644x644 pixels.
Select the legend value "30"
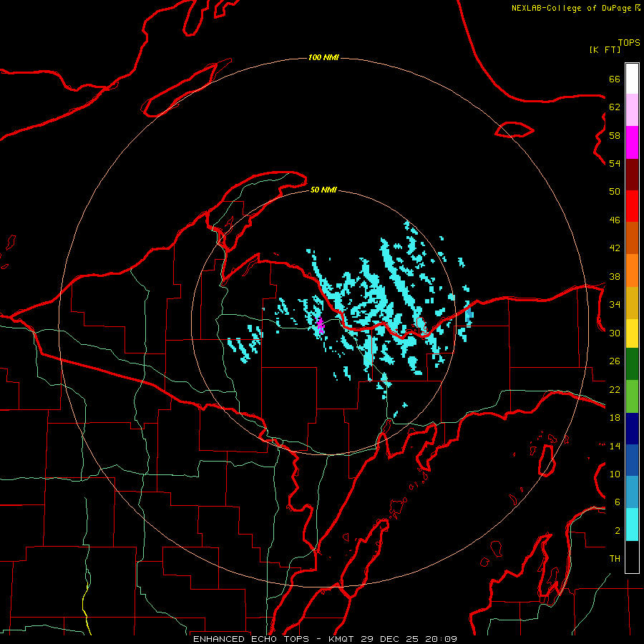[615, 333]
